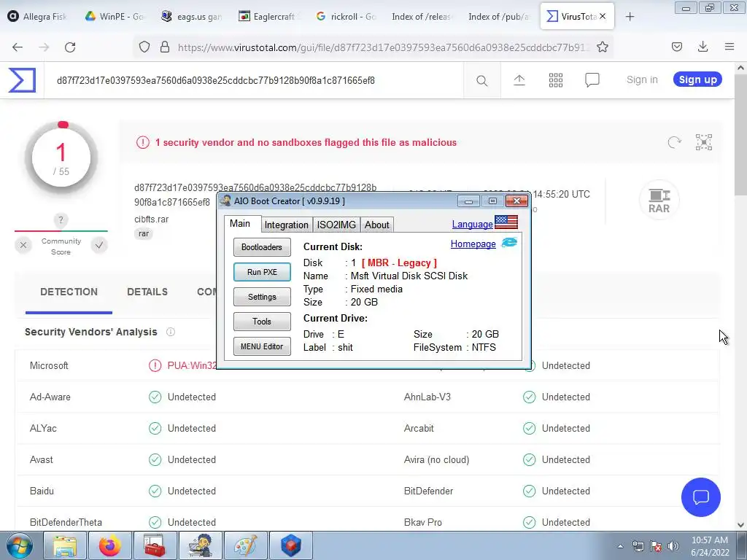Click the info icon next to Security Vendors' Analysis
Screen dimensions: 747x560
pos(171,332)
